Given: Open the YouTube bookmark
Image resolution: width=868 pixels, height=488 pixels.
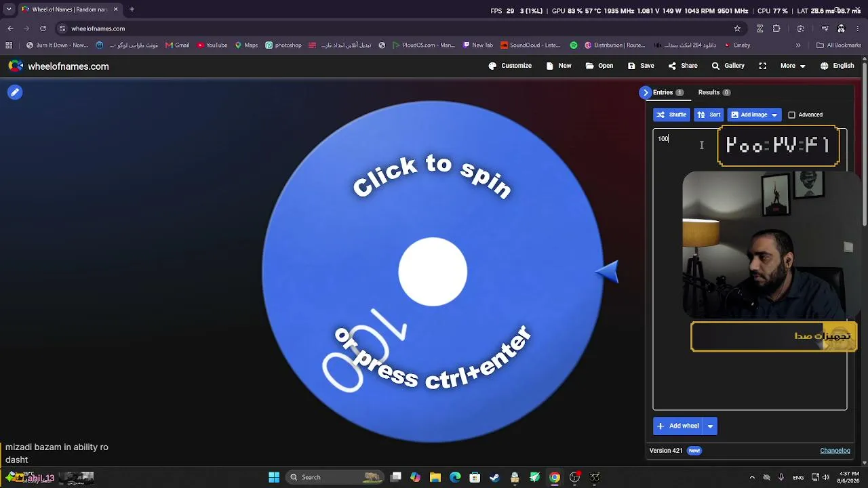Looking at the screenshot, I should coord(212,45).
